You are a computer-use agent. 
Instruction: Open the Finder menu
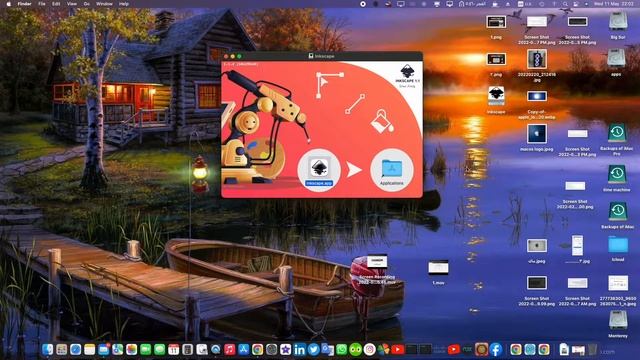click(x=24, y=4)
